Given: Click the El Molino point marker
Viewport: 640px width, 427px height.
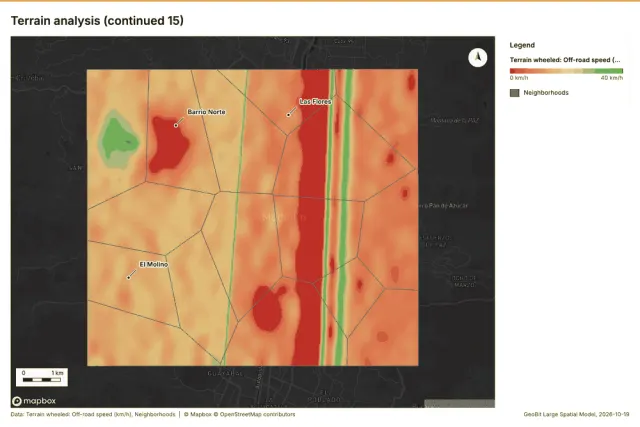Looking at the screenshot, I should click(129, 278).
